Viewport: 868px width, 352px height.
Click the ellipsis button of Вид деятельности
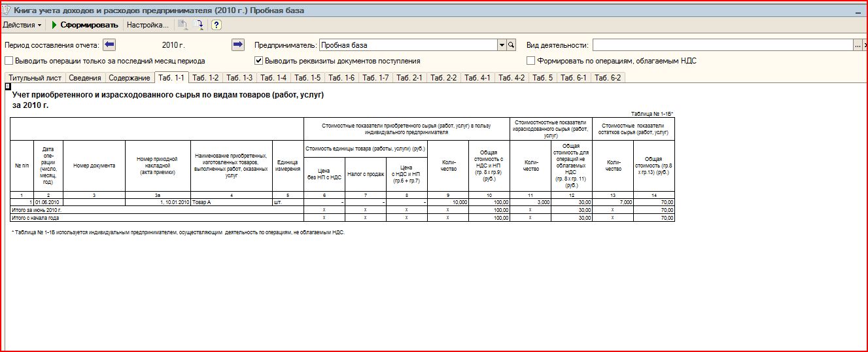(857, 45)
